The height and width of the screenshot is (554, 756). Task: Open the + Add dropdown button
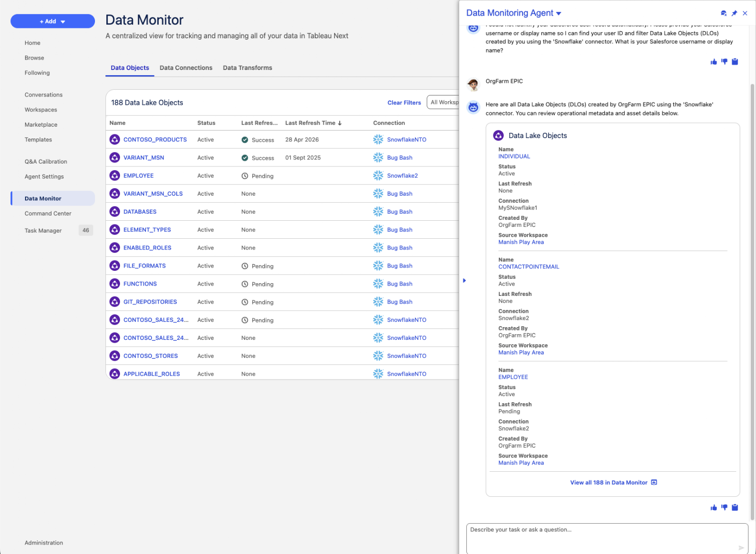point(52,21)
